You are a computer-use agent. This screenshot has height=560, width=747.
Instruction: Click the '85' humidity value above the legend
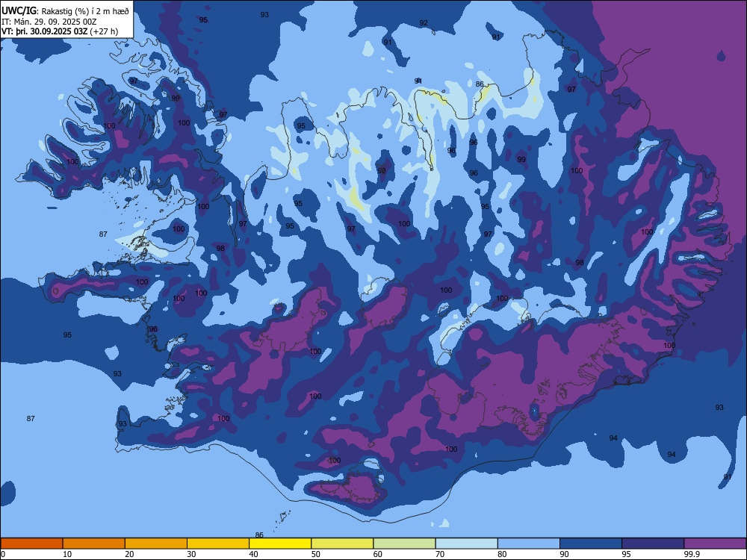tap(259, 535)
